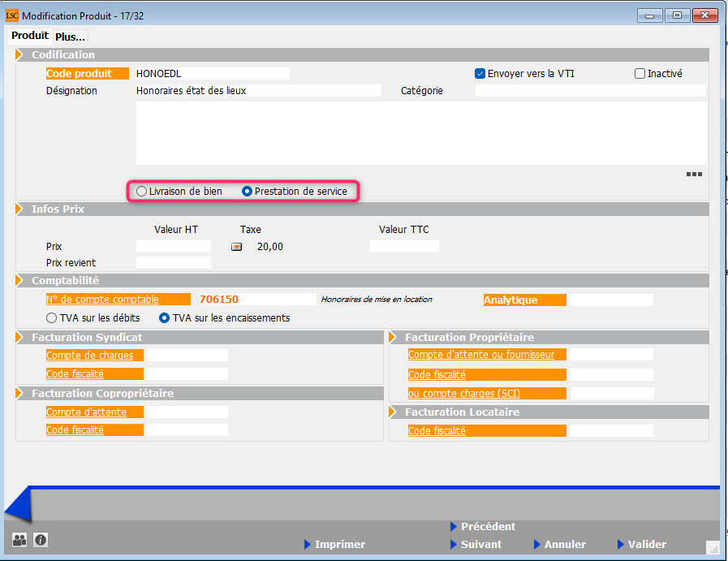Collapse the Codification section arrow
The image size is (728, 561).
(20, 54)
